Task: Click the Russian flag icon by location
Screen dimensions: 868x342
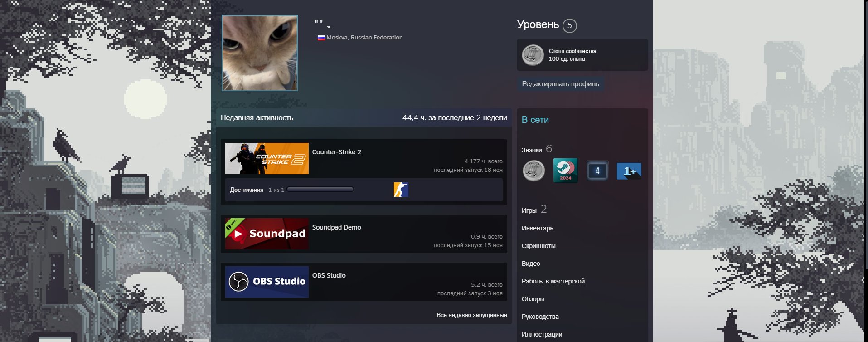Action: 321,38
